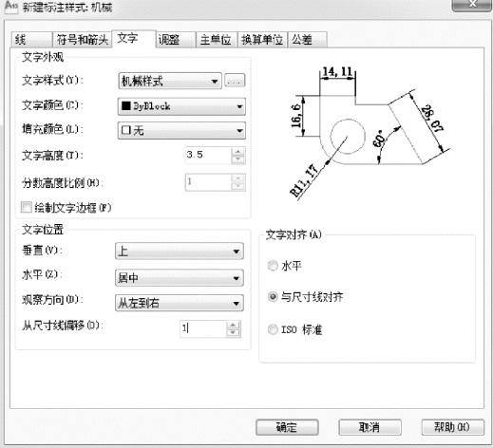Select 水平 text alignment radio button
The image size is (493, 448).
point(273,266)
